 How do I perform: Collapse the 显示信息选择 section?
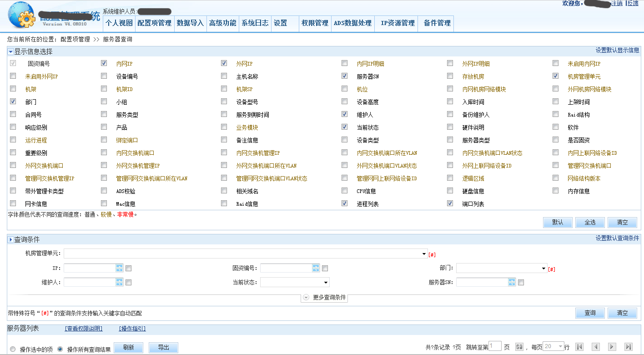(10, 52)
